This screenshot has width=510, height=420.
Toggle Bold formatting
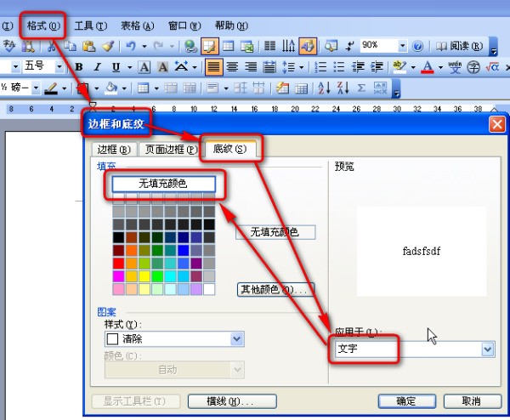click(79, 67)
